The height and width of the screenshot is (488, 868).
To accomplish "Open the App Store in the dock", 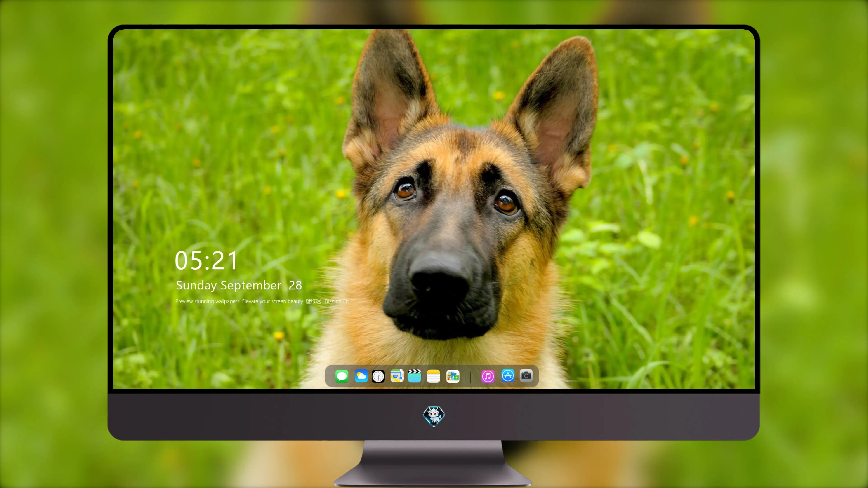I will point(508,376).
